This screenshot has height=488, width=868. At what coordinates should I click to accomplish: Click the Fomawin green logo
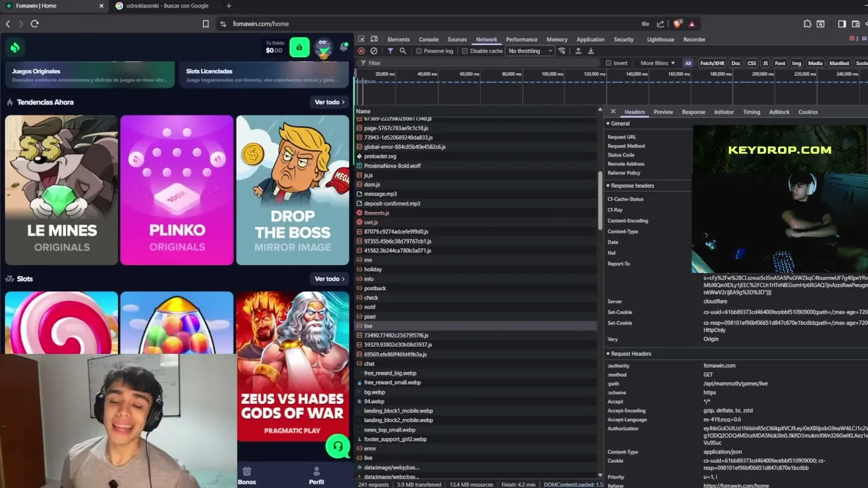pos(15,47)
